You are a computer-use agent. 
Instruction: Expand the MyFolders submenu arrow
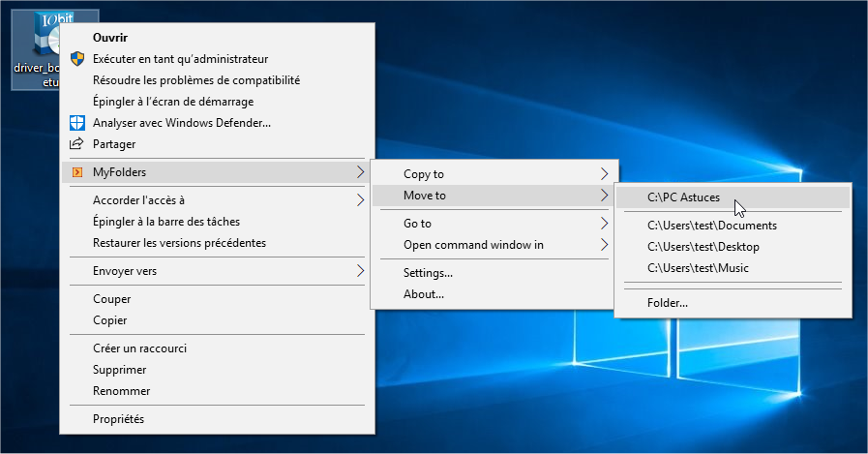pyautogui.click(x=360, y=172)
